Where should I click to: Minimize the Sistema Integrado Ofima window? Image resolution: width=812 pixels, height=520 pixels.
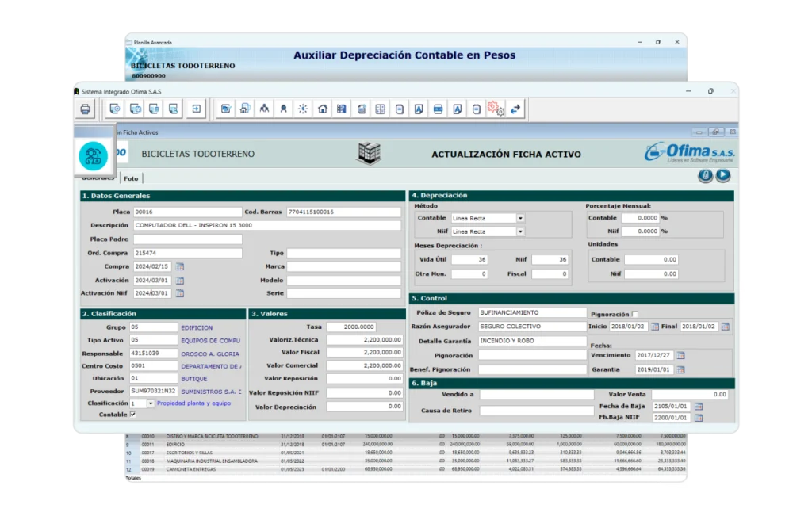[x=688, y=91]
